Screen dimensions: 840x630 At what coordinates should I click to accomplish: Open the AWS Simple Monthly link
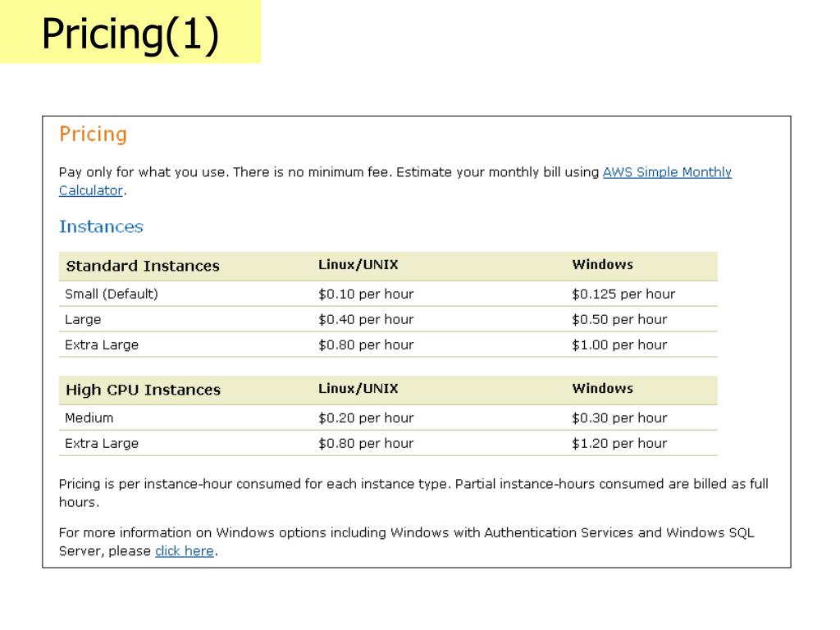pos(667,172)
